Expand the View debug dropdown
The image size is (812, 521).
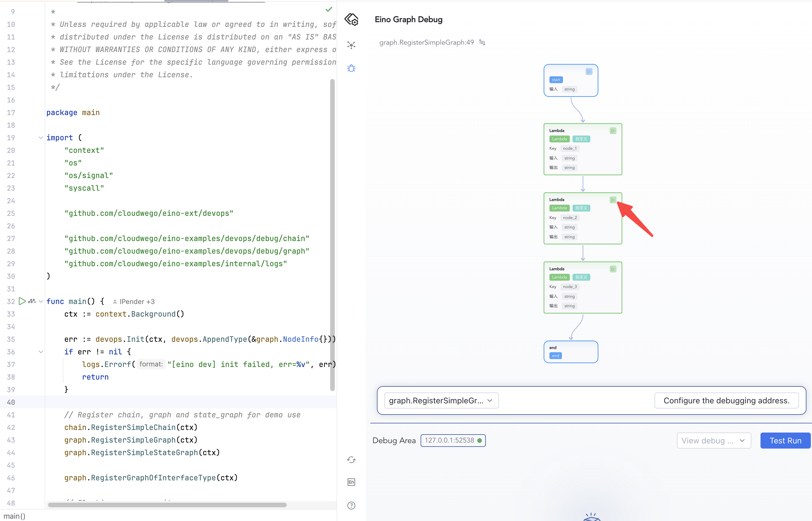point(714,441)
